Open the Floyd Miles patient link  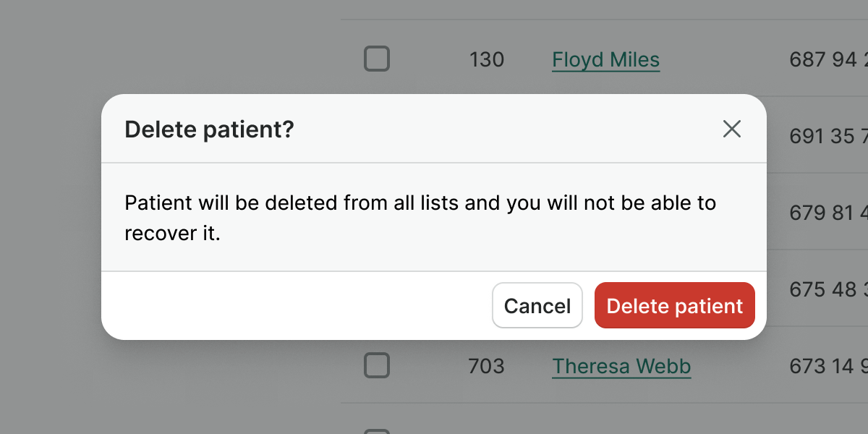(x=605, y=59)
